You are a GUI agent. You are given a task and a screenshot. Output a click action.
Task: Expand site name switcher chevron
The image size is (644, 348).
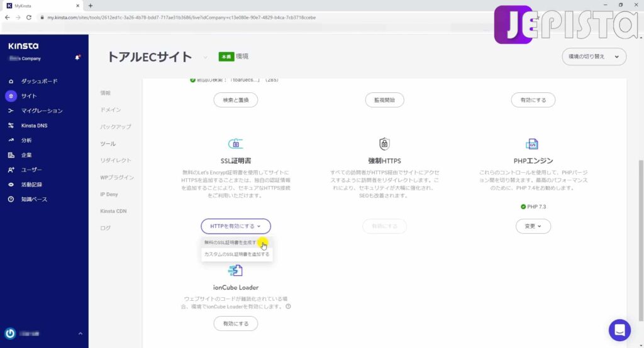[x=205, y=57]
